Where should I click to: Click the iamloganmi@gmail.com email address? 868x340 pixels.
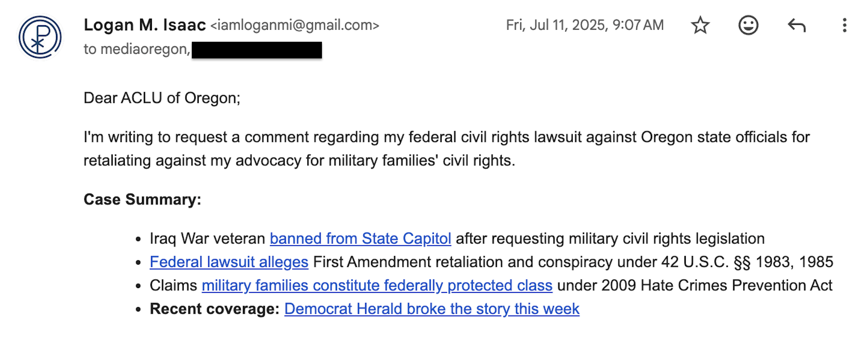(x=295, y=25)
